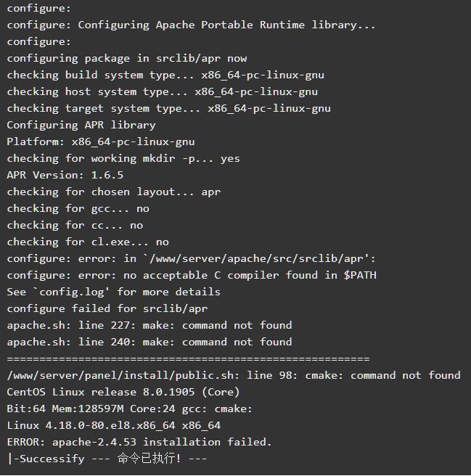The image size is (471, 476).
Task: Click the 'checking for chosen layout' line
Action: 114,192
